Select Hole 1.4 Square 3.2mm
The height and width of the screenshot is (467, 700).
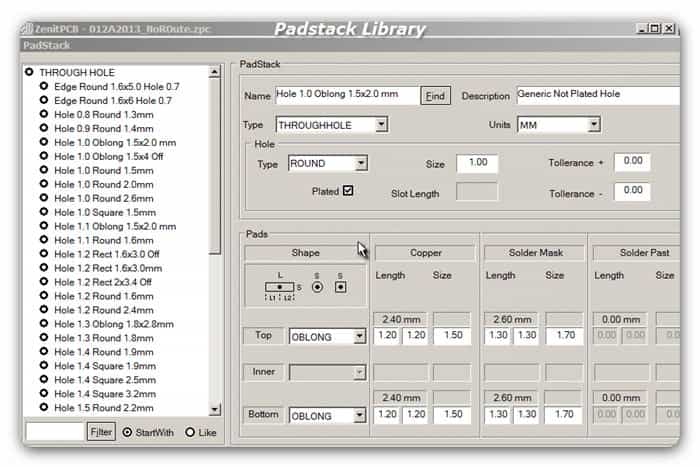pos(105,394)
